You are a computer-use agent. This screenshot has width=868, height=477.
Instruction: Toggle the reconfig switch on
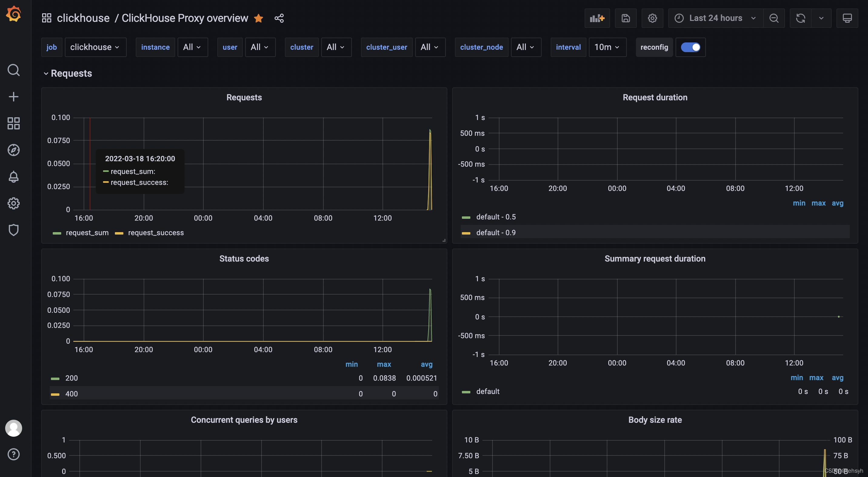pyautogui.click(x=690, y=47)
